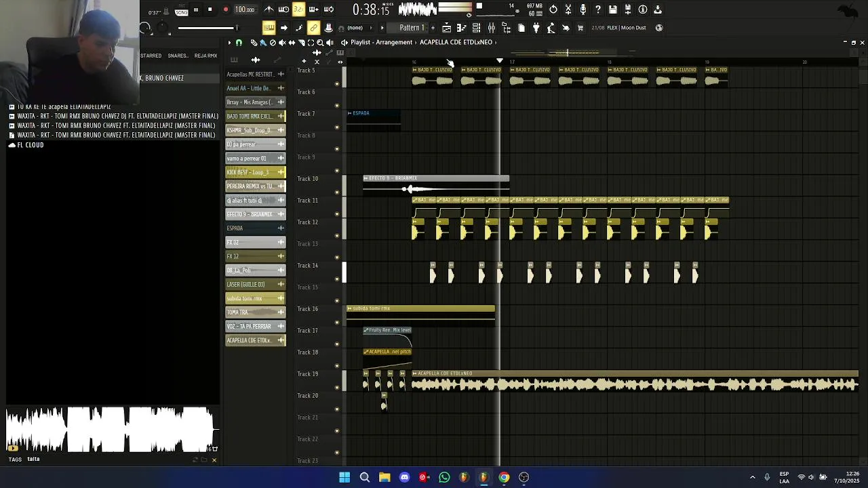Pause playback with the pause button
The image size is (868, 488).
[x=196, y=9]
